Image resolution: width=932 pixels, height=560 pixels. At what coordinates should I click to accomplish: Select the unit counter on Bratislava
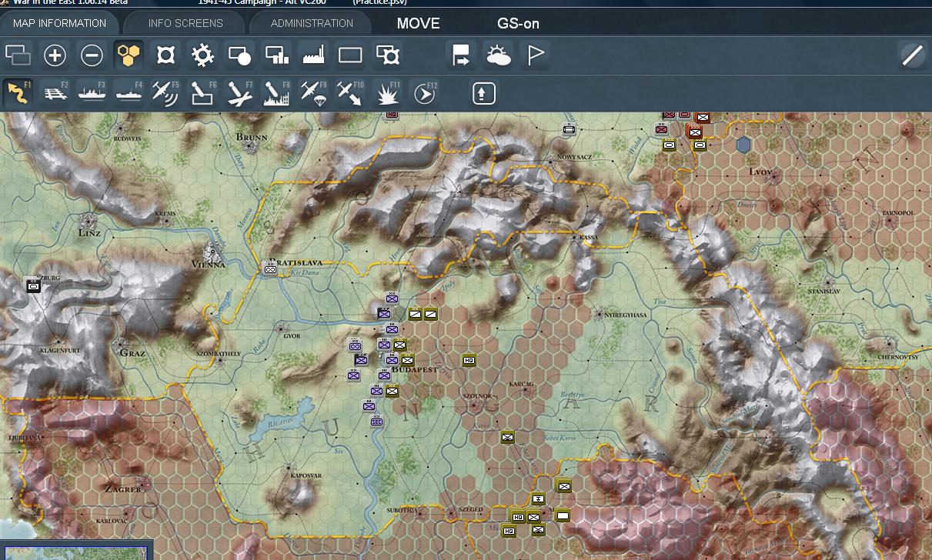point(270,268)
